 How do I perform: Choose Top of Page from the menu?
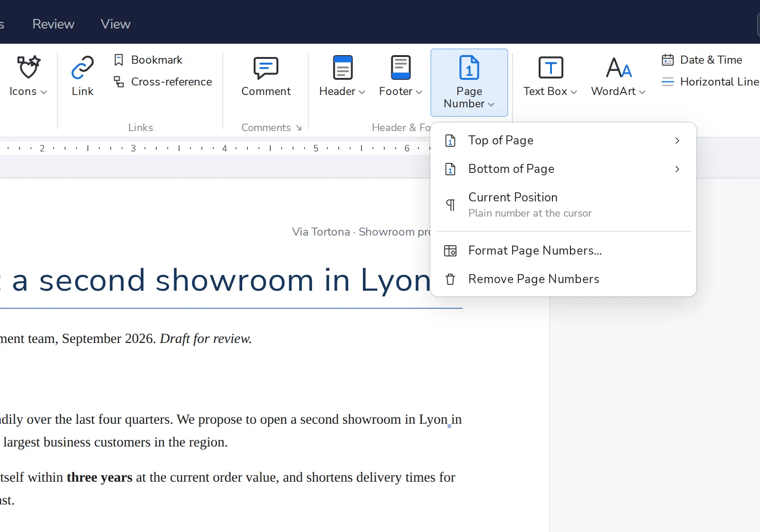coord(563,141)
